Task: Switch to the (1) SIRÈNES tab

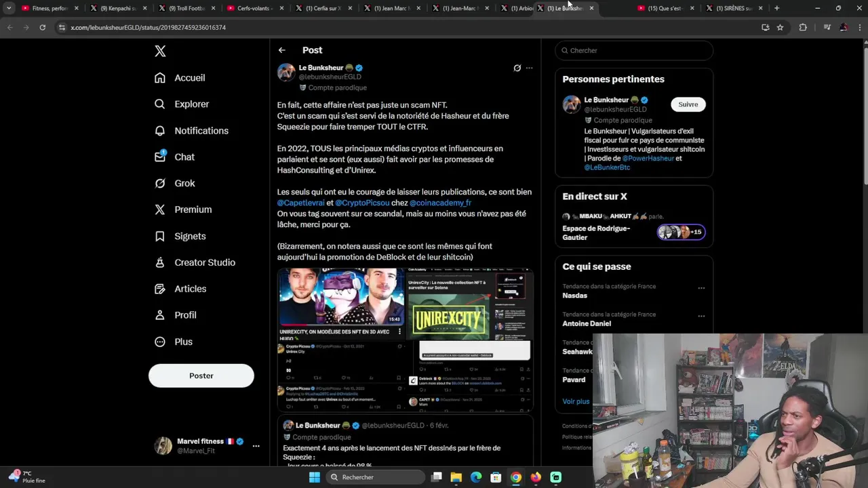Action: coord(733,8)
